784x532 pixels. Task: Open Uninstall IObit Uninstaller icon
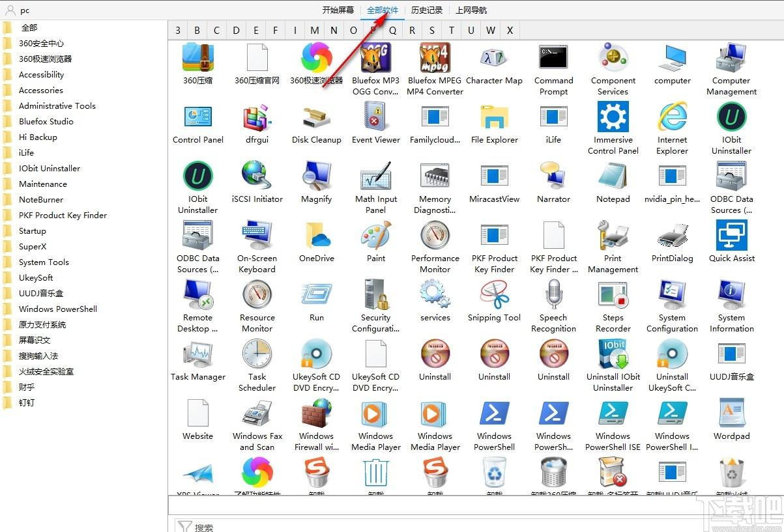coord(613,354)
